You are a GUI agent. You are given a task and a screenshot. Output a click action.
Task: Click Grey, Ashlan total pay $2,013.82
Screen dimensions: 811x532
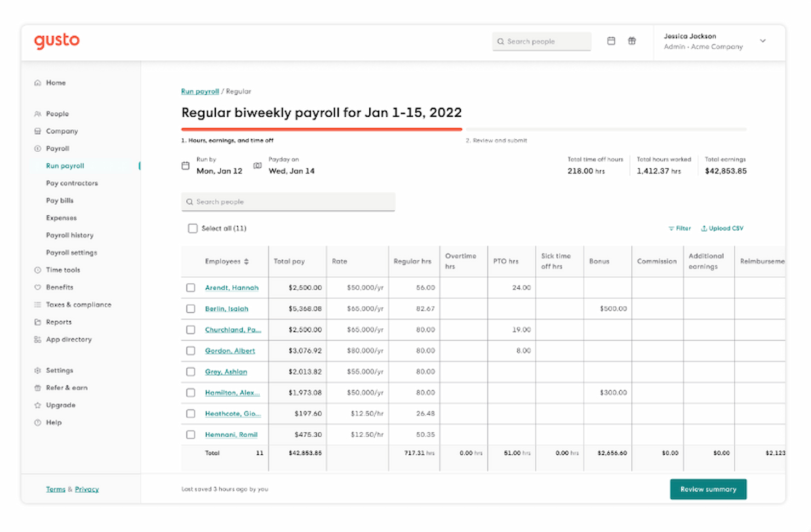tap(298, 372)
